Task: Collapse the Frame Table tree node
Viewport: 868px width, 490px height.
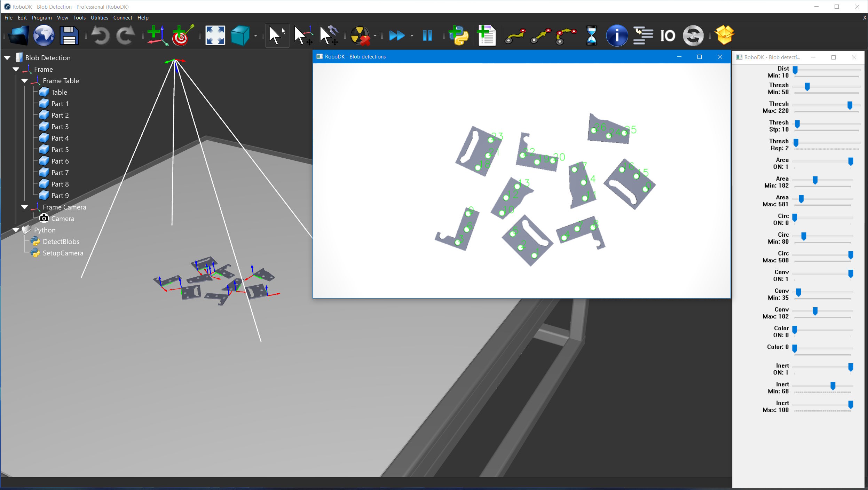Action: pyautogui.click(x=25, y=81)
